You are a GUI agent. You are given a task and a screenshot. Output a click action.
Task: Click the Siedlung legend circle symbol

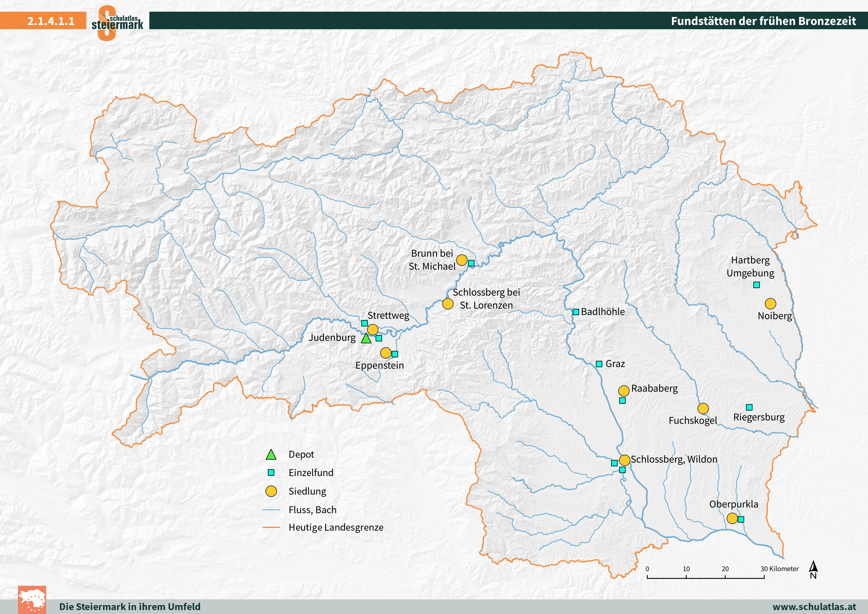[271, 491]
